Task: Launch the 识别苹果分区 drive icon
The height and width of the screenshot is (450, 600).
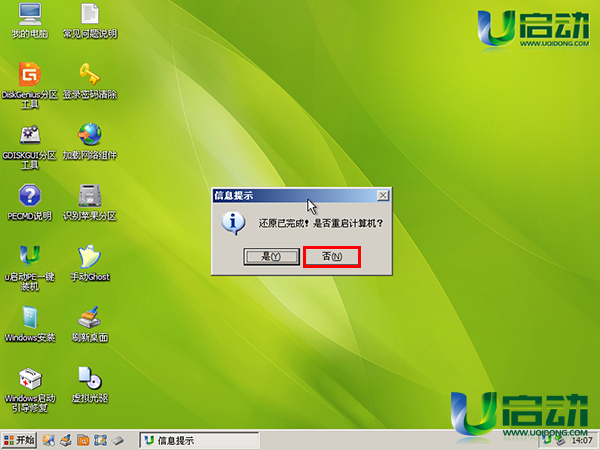Action: 90,195
